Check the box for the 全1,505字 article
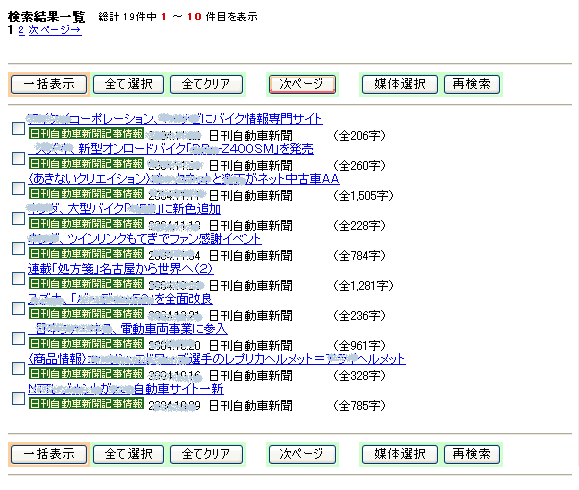The height and width of the screenshot is (490, 579). 18,188
